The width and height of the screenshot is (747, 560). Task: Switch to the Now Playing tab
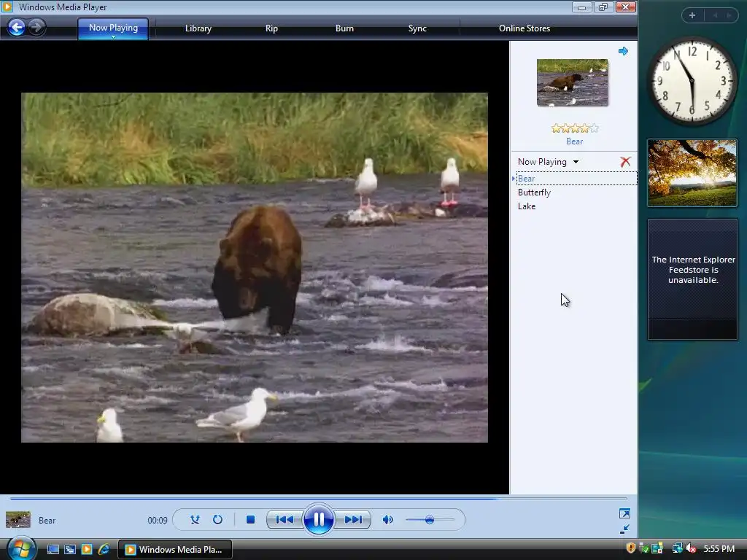pos(113,28)
